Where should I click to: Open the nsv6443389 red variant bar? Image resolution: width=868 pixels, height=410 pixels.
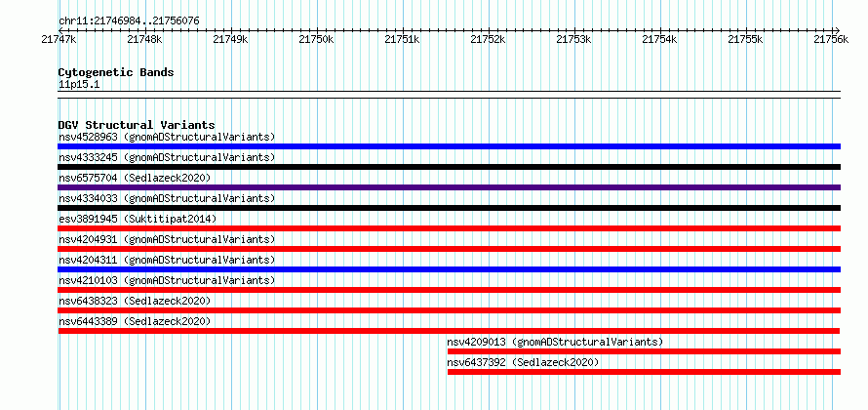click(x=449, y=331)
